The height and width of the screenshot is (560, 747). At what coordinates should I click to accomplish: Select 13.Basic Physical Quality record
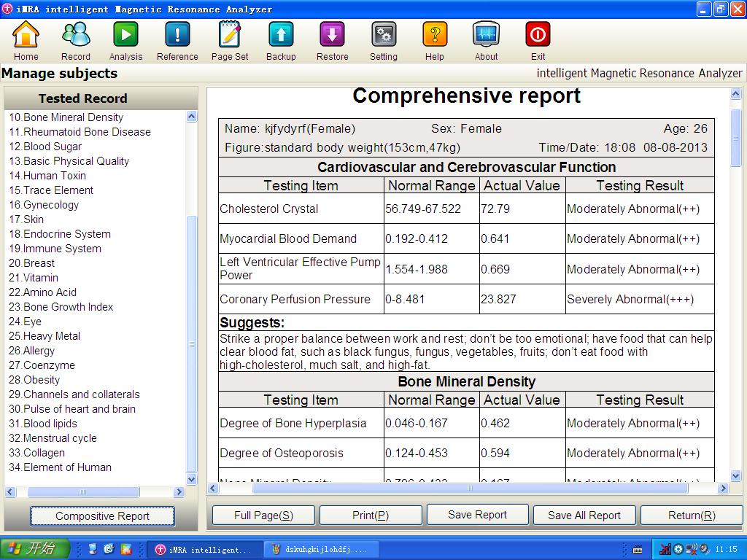69,161
